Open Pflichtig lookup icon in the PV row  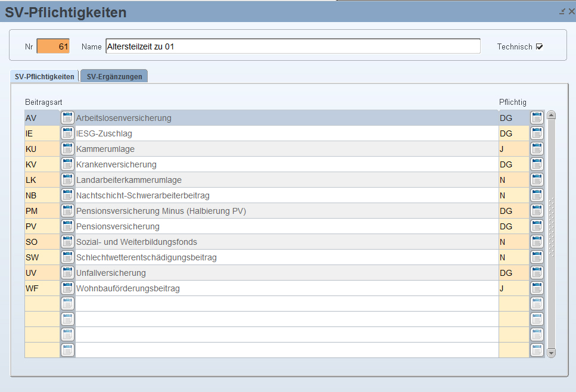(537, 226)
